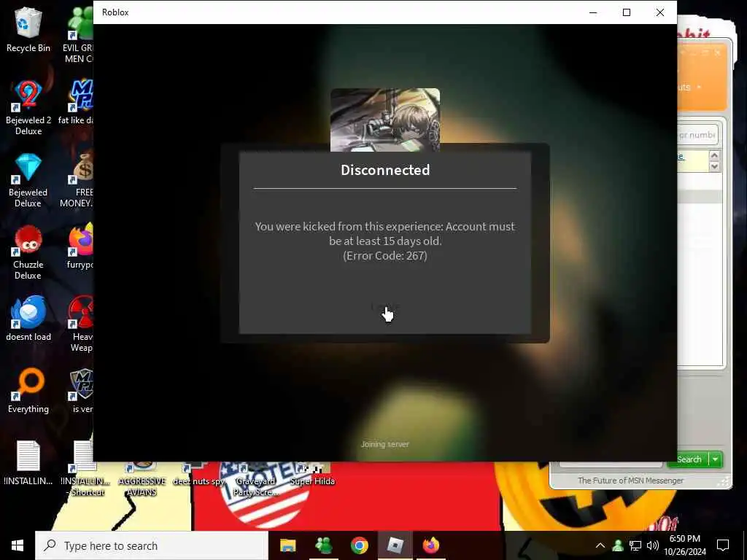
Task: Select the 'fat like da' desktop shortcut
Action: coord(77,102)
